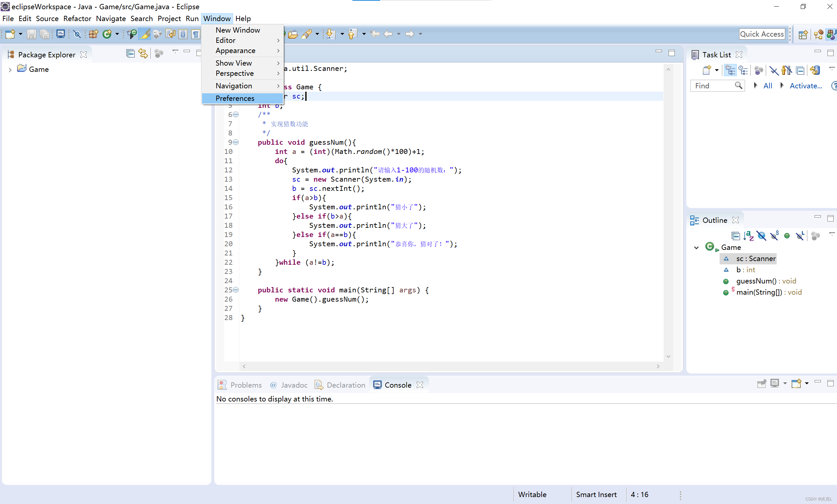
Task: Click the Forward navigation arrow
Action: point(410,34)
